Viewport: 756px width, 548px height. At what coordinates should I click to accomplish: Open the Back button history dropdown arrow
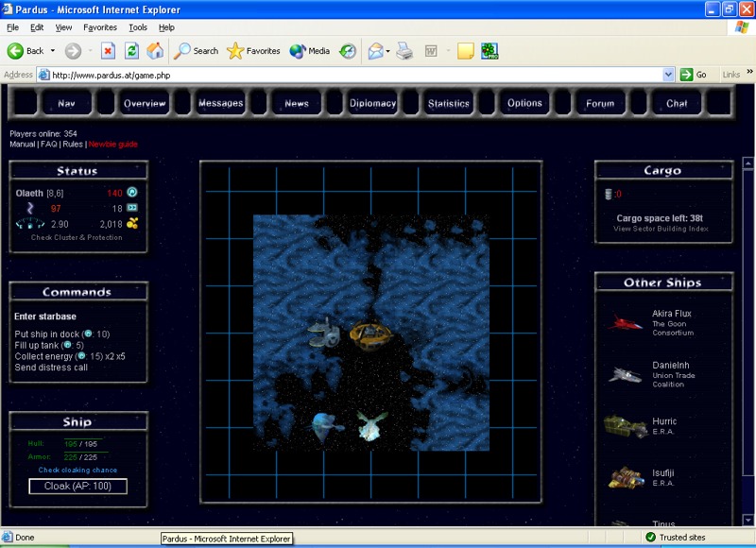(53, 51)
